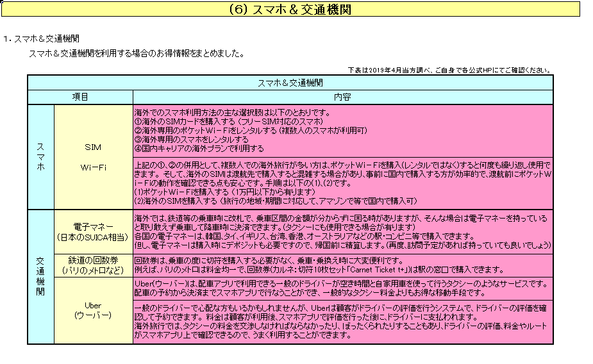Click the (パリのメトロなど) text

coord(93,270)
